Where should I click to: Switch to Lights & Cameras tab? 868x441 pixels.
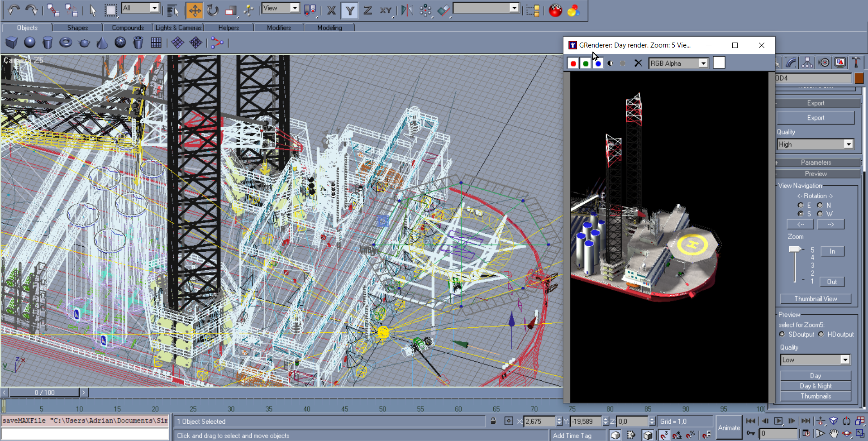tap(178, 28)
